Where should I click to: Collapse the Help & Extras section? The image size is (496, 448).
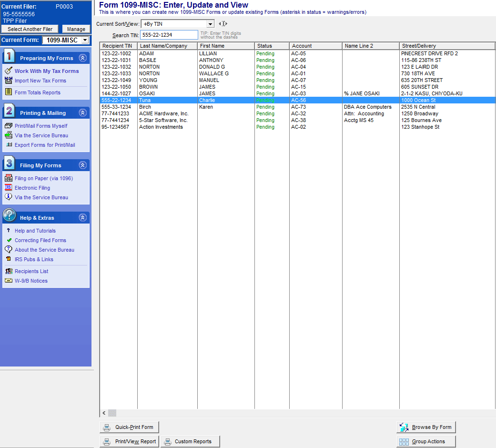(x=82, y=218)
